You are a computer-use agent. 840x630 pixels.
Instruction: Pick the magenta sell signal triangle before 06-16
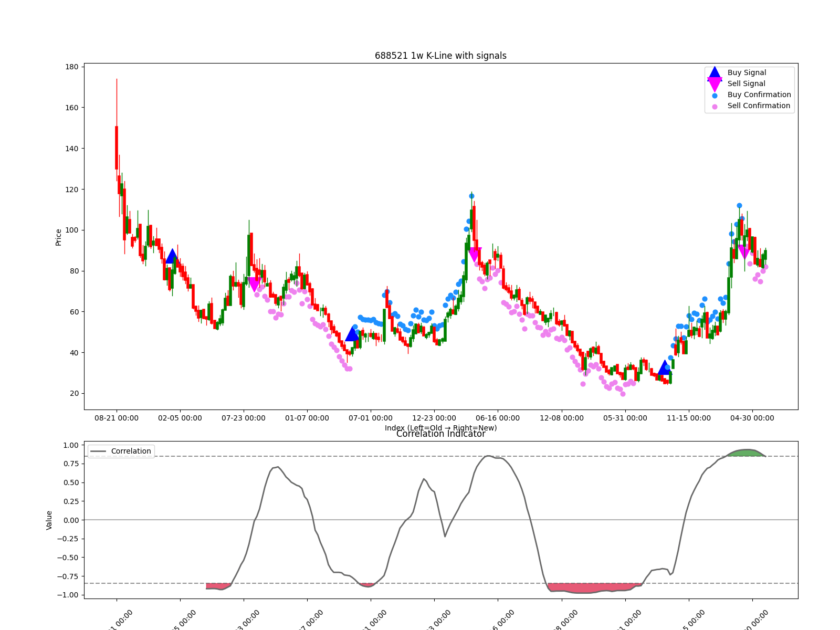pyautogui.click(x=474, y=255)
